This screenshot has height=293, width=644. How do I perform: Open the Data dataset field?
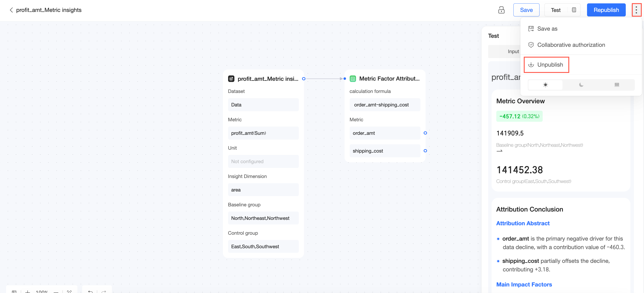coord(263,105)
